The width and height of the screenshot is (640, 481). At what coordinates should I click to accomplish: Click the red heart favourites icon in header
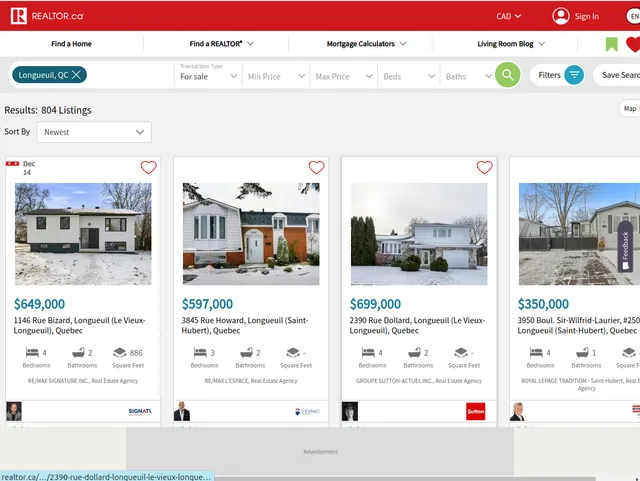(x=633, y=44)
